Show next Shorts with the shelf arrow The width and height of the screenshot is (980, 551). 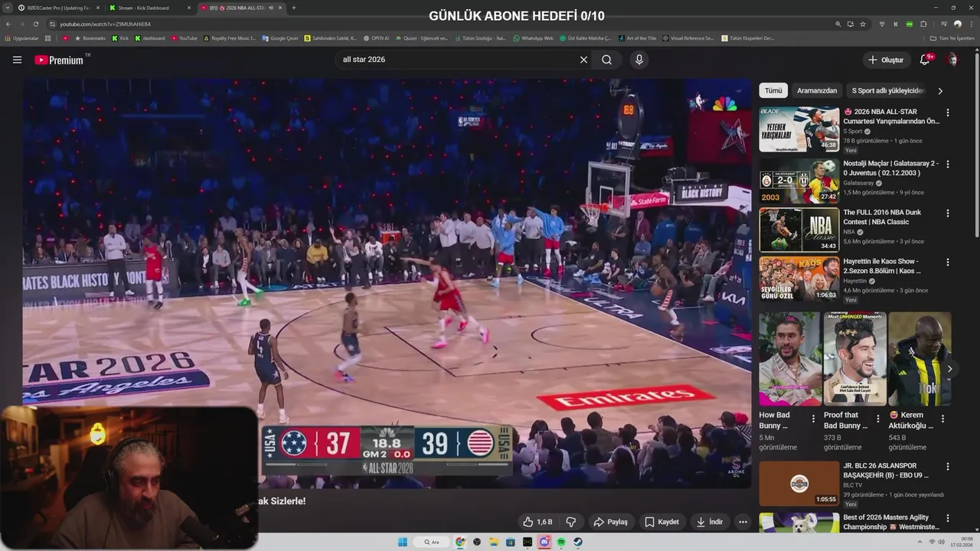pos(949,369)
